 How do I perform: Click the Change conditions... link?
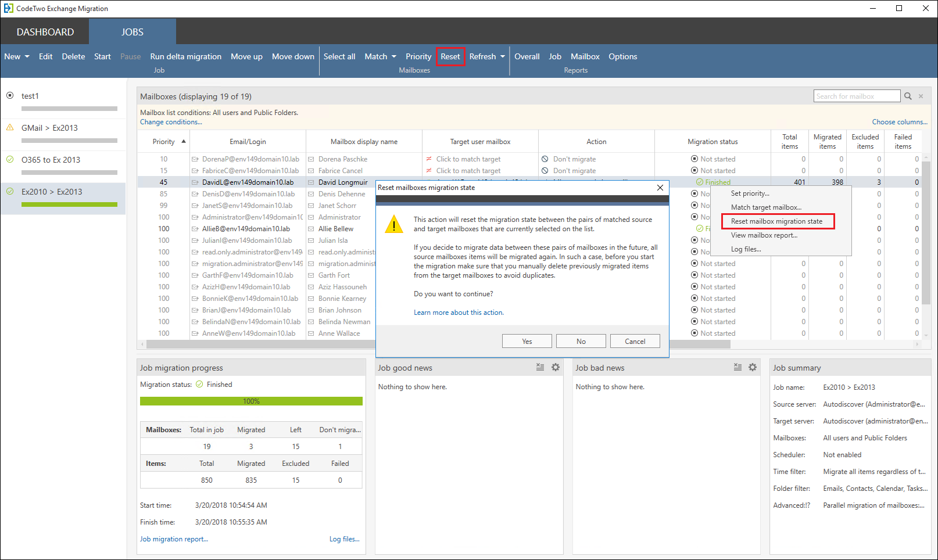point(171,122)
